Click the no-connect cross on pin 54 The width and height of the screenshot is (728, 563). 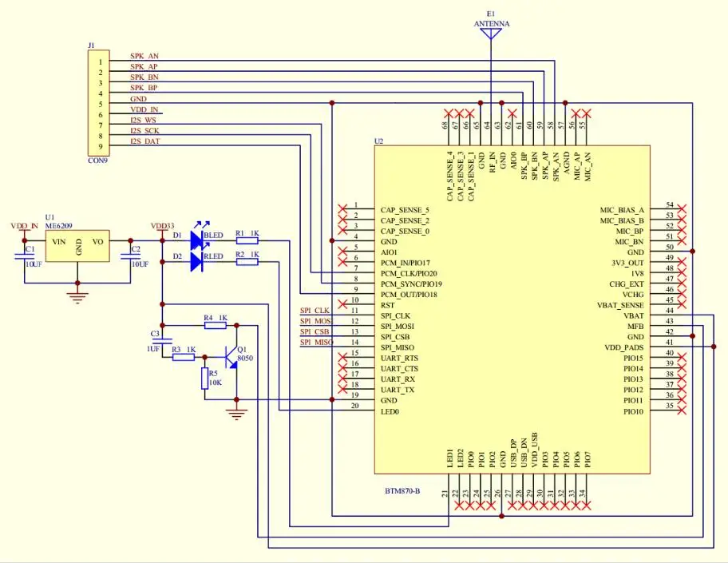[x=682, y=209]
